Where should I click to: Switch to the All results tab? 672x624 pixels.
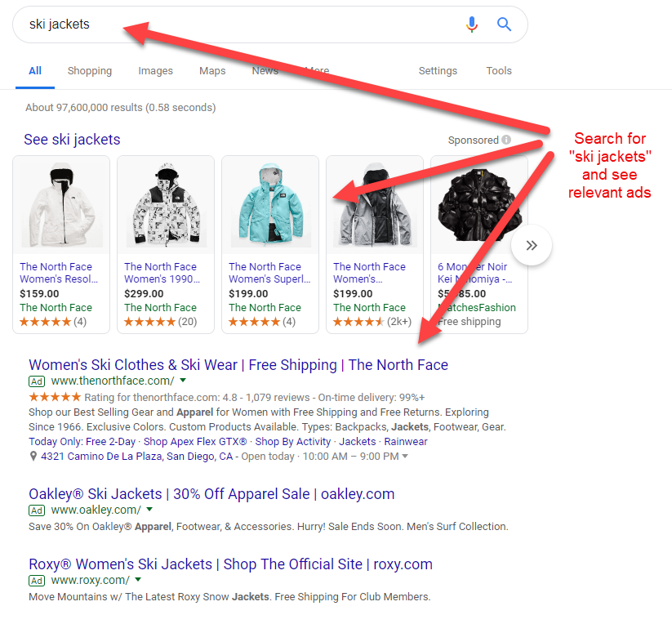[35, 71]
